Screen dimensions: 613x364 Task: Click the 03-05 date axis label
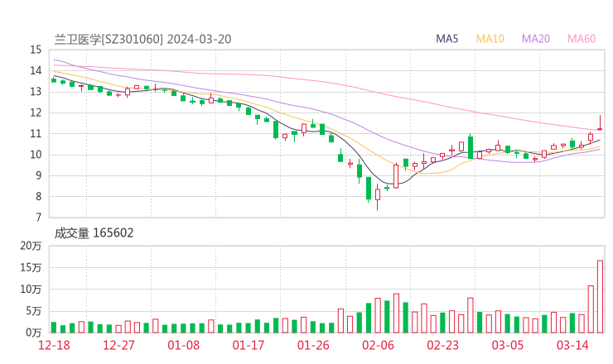(508, 345)
